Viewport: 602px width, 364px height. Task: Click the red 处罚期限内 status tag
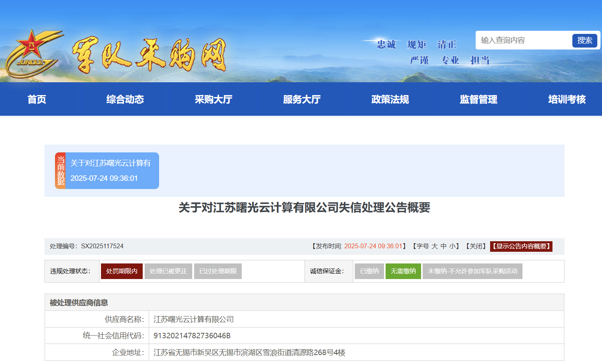click(x=122, y=271)
